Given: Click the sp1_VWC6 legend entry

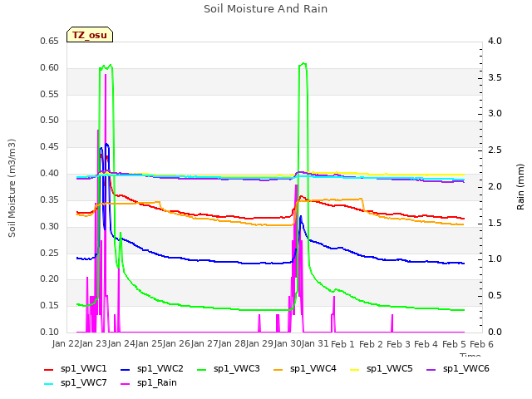Looking at the screenshot, I should click(458, 369).
